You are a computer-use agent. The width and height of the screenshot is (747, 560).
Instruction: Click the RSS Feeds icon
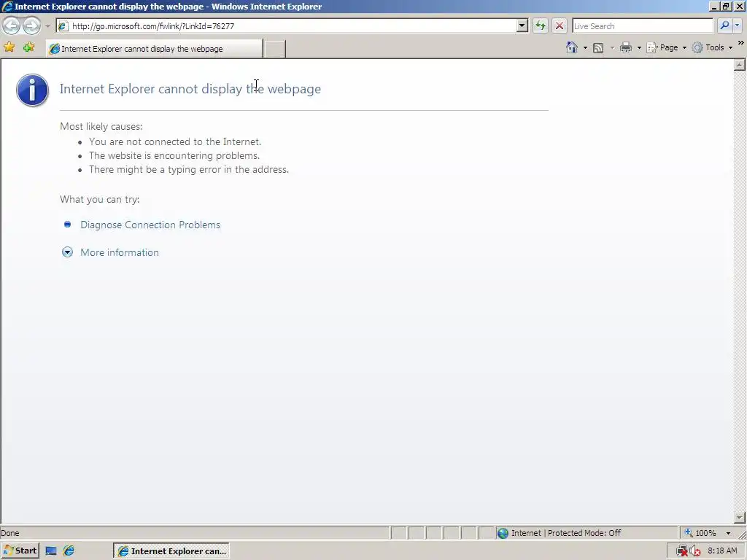click(x=598, y=47)
